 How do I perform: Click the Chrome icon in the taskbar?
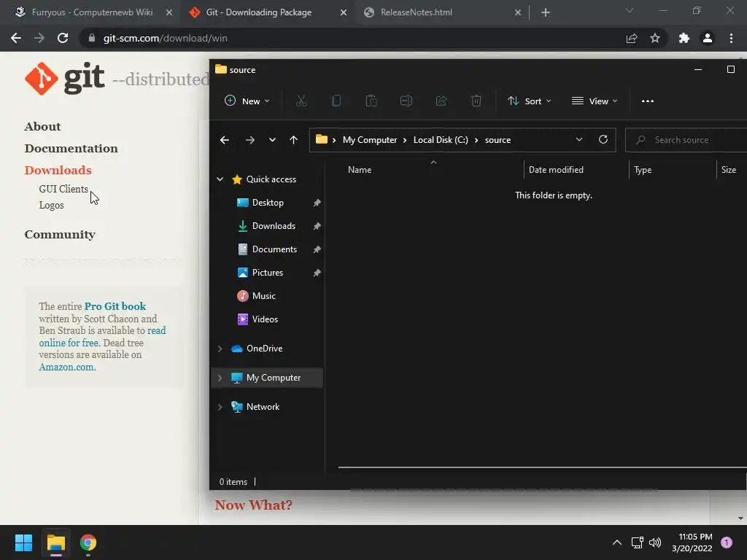(88, 542)
